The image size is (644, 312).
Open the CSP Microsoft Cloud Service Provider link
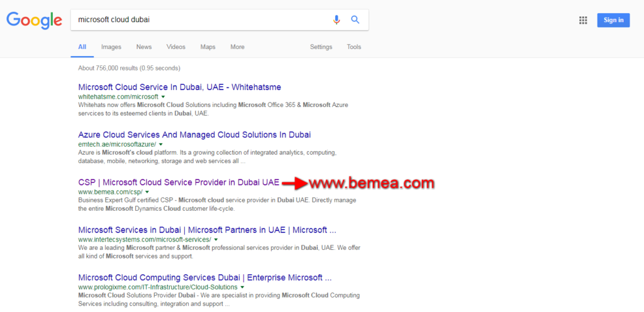point(179,182)
